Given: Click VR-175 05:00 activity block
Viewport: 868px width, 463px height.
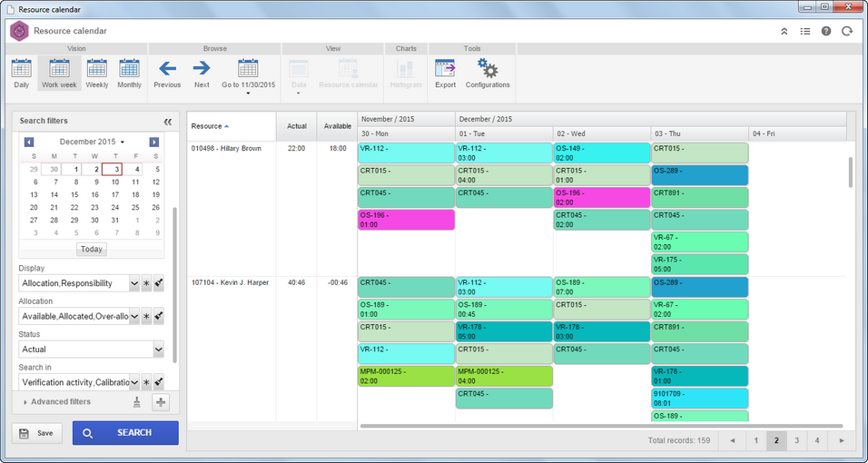Looking at the screenshot, I should [700, 264].
